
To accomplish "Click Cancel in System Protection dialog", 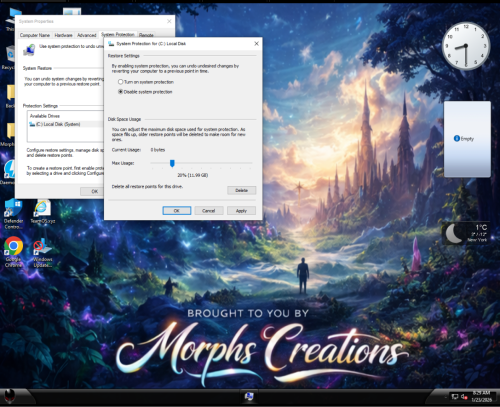I will tap(209, 211).
